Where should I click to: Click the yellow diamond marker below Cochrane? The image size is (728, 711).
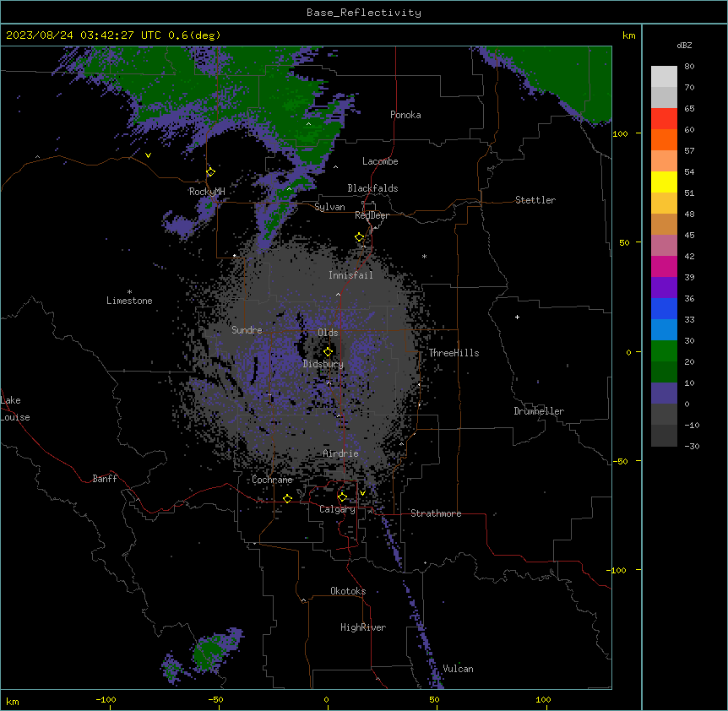287,499
